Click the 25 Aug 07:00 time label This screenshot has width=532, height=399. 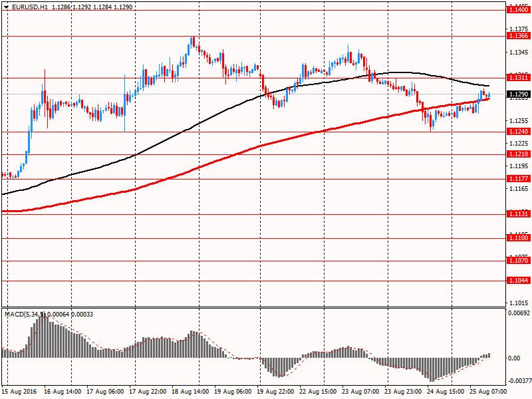(488, 392)
